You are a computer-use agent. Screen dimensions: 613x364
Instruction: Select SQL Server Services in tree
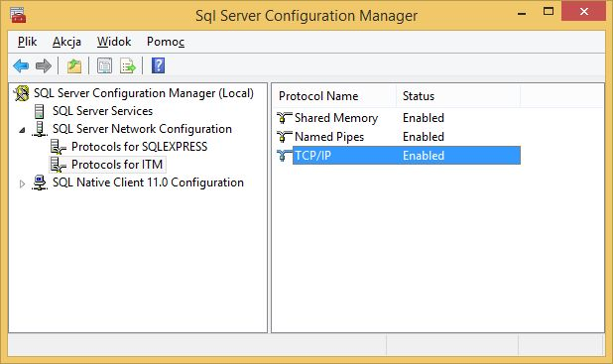tap(102, 111)
